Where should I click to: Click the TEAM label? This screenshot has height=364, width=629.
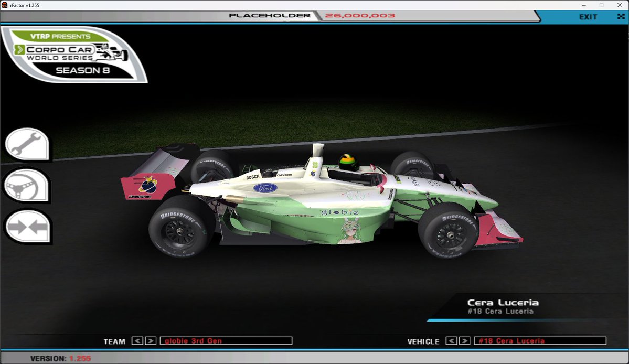click(114, 341)
